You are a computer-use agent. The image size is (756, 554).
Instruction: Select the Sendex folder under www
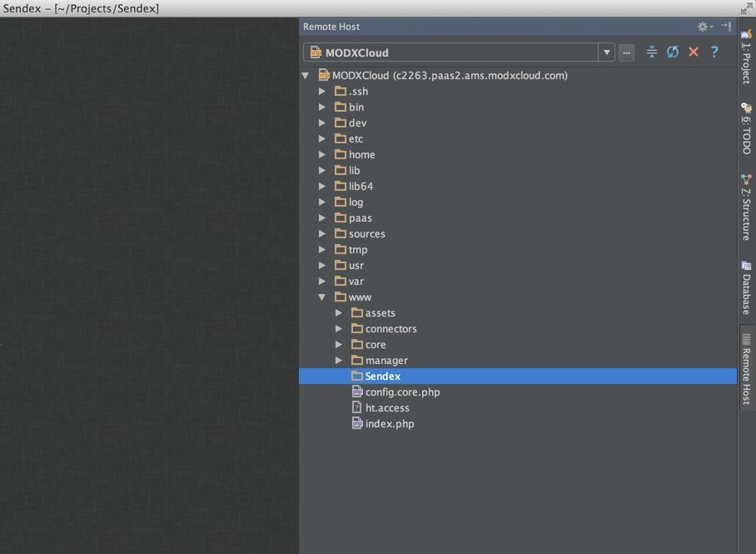[382, 377]
